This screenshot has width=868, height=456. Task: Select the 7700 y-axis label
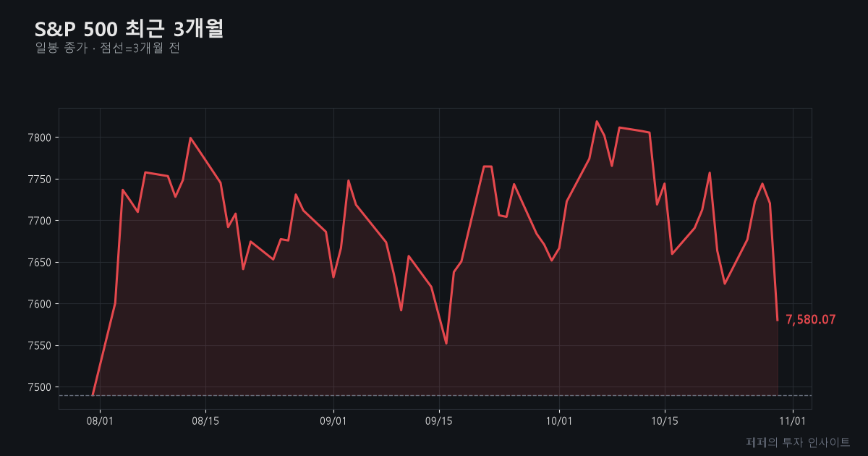(x=39, y=221)
